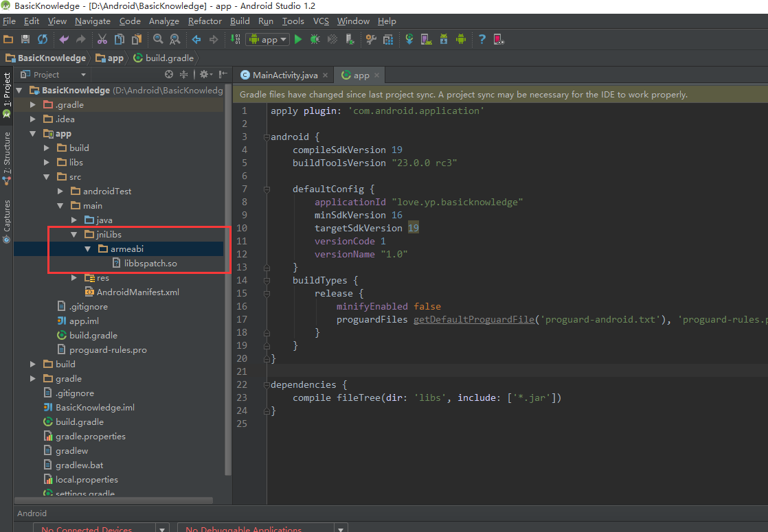The width and height of the screenshot is (768, 532).
Task: Click the Collapse All icon in Project panel
Action: click(183, 74)
